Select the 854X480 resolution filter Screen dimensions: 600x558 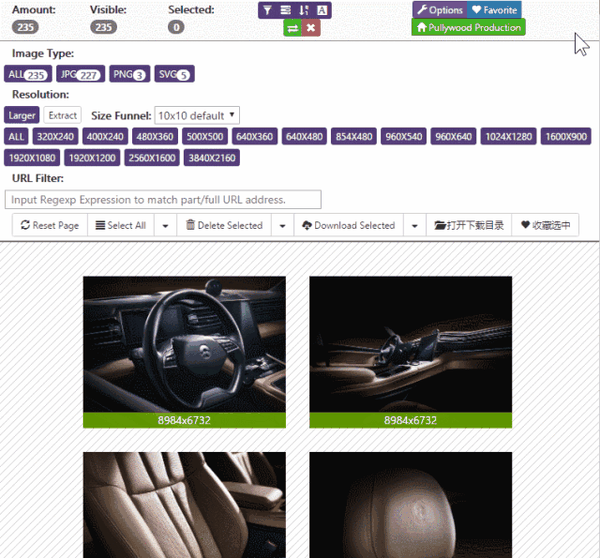point(354,137)
